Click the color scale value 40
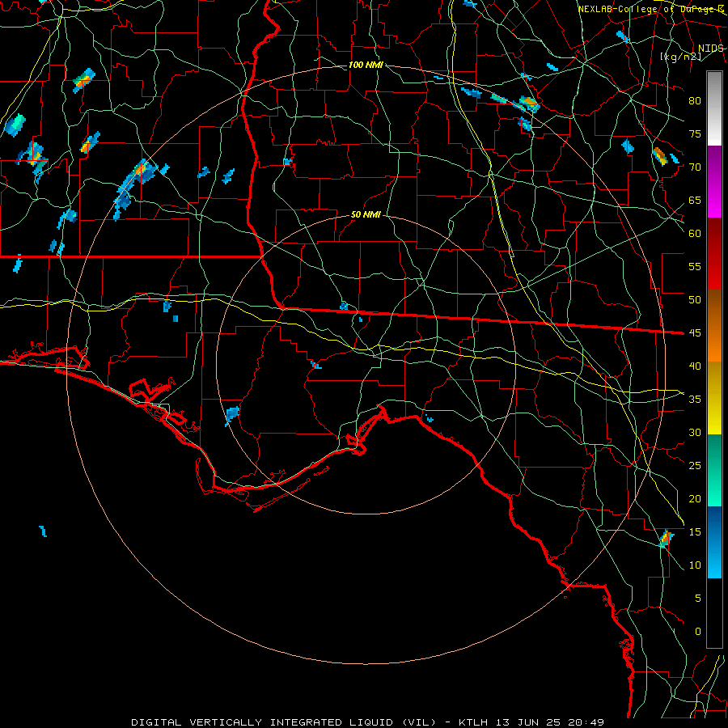Image resolution: width=728 pixels, height=728 pixels. coord(695,366)
